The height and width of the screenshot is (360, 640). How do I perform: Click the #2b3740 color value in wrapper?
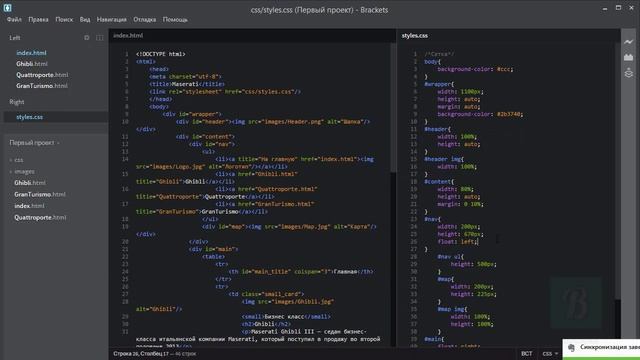point(510,114)
